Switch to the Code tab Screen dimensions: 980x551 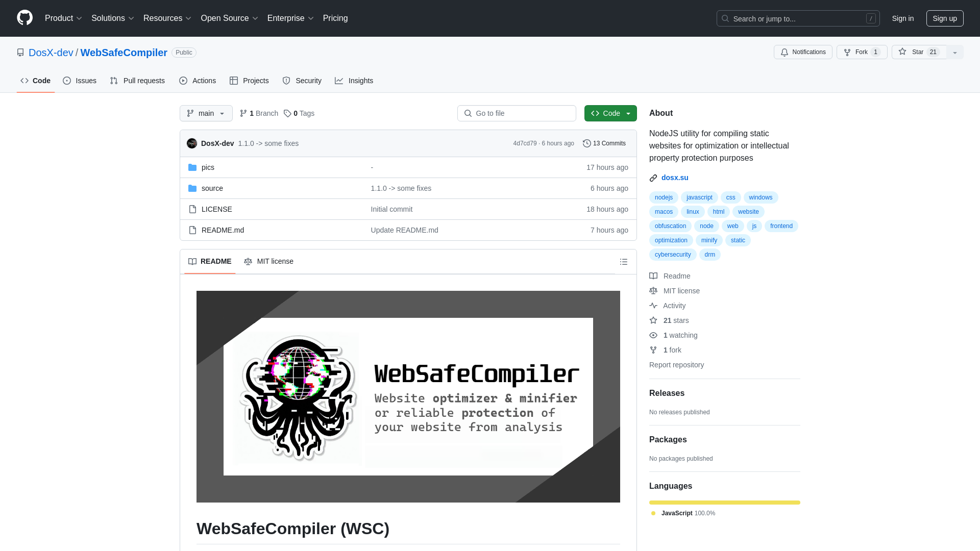[35, 81]
